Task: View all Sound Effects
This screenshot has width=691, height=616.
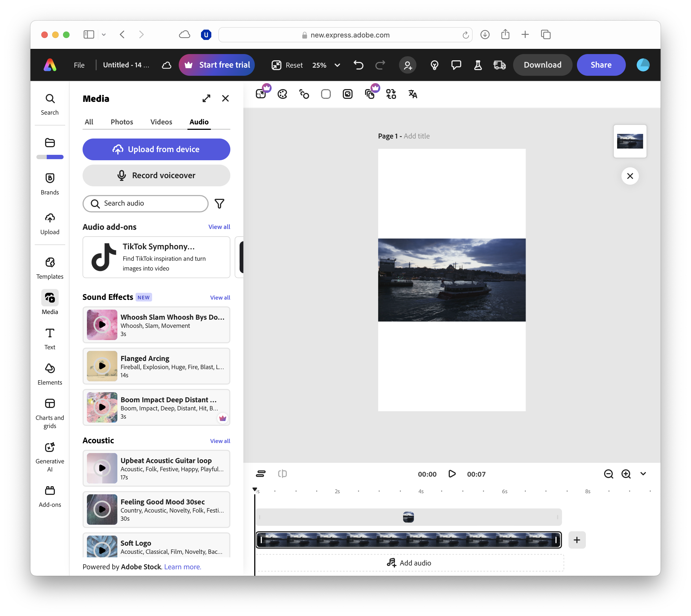Action: (220, 297)
